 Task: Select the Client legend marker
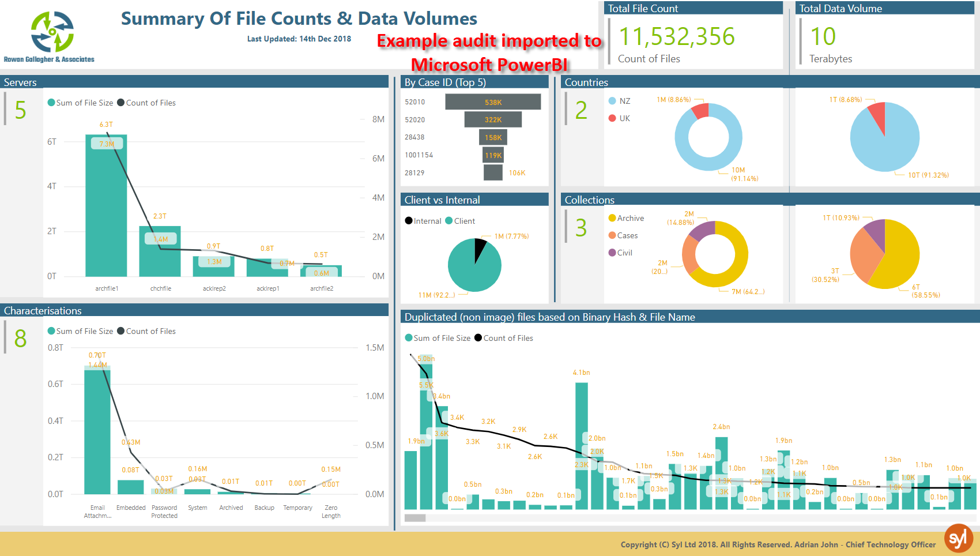pos(449,221)
